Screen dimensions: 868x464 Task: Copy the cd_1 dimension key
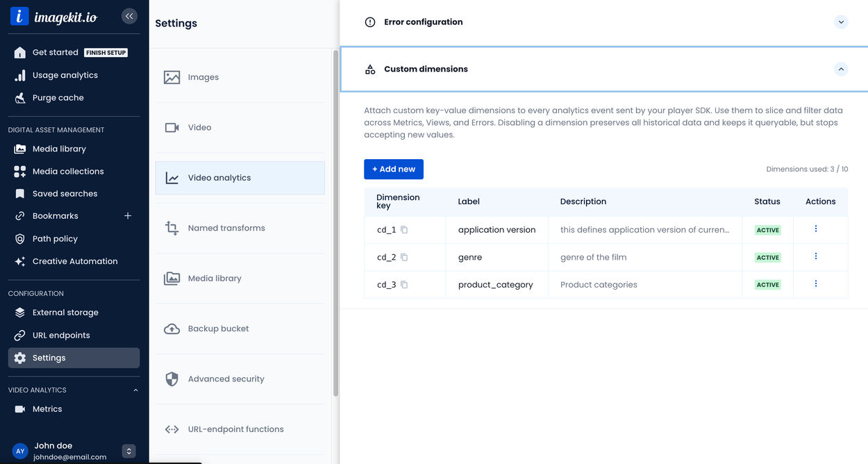click(404, 230)
